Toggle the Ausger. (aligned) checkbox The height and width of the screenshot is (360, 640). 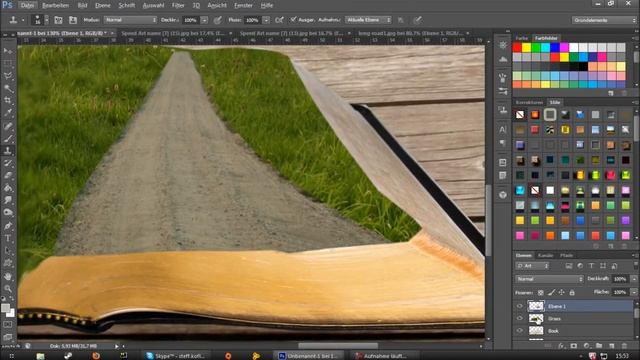[293, 19]
